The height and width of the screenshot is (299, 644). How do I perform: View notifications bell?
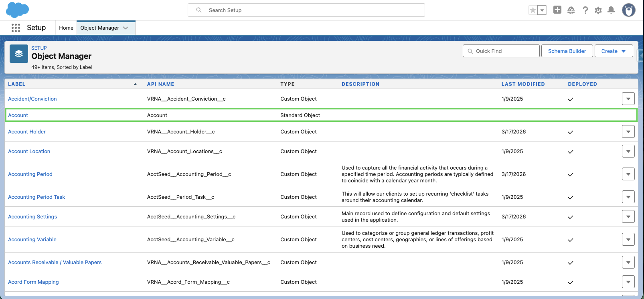[611, 10]
